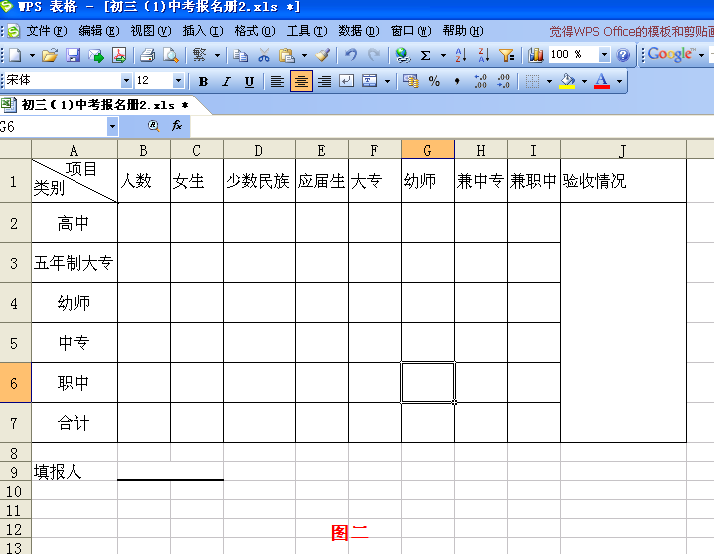Select column G header
714x554 pixels.
tap(427, 150)
